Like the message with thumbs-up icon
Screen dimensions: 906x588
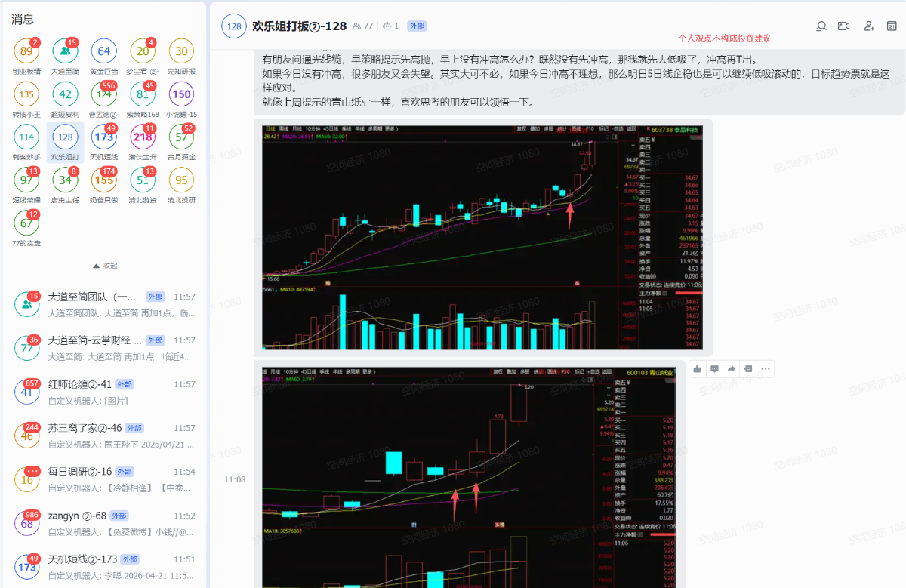(x=697, y=369)
